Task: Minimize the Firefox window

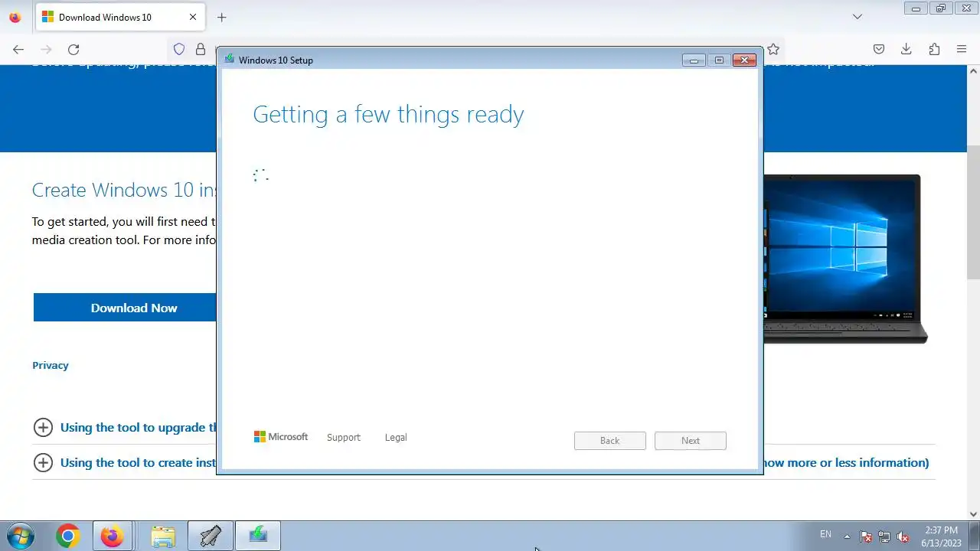Action: [916, 8]
